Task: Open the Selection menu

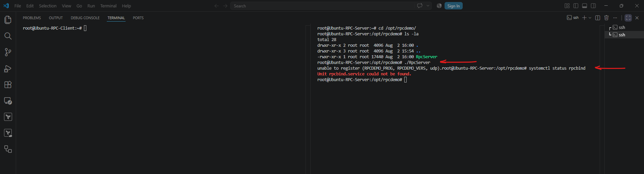Action: 48,6
